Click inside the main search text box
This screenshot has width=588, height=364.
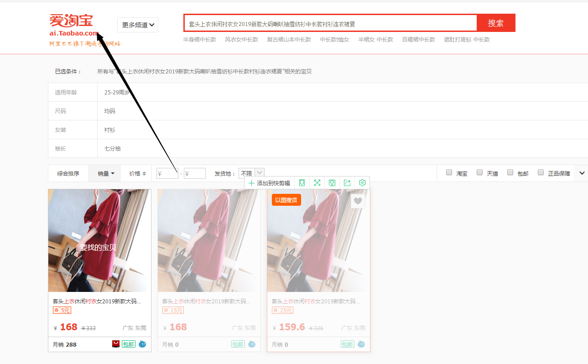pyautogui.click(x=330, y=24)
